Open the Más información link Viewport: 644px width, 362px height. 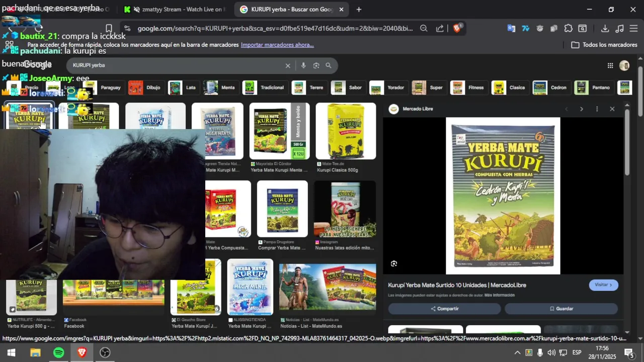pyautogui.click(x=499, y=296)
